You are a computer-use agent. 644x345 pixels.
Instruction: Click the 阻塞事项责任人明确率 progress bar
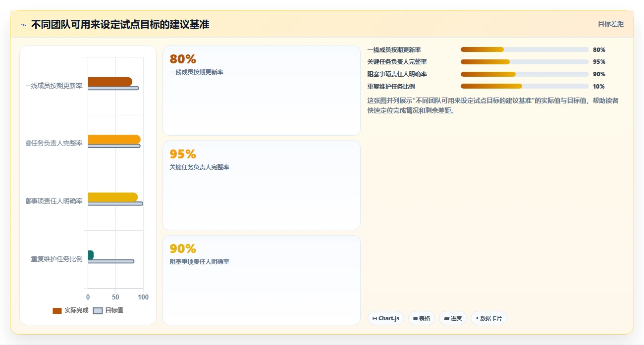525,74
